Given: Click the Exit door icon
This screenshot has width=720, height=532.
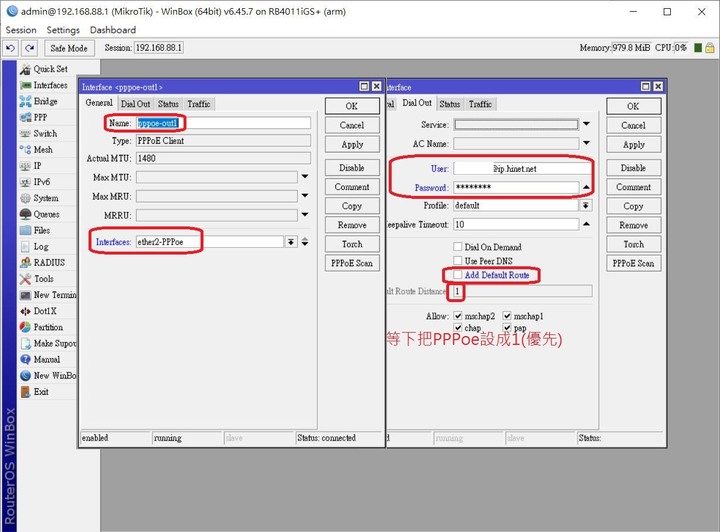Looking at the screenshot, I should tap(25, 392).
